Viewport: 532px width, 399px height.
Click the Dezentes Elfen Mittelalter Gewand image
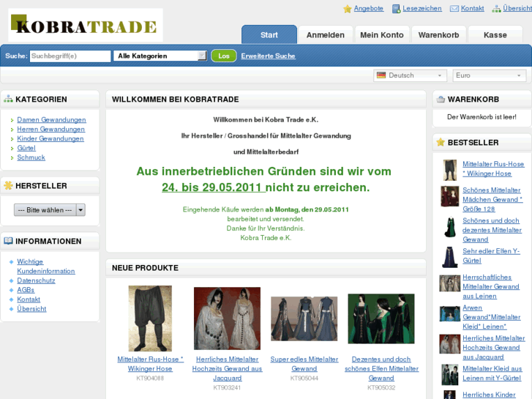(x=381, y=318)
